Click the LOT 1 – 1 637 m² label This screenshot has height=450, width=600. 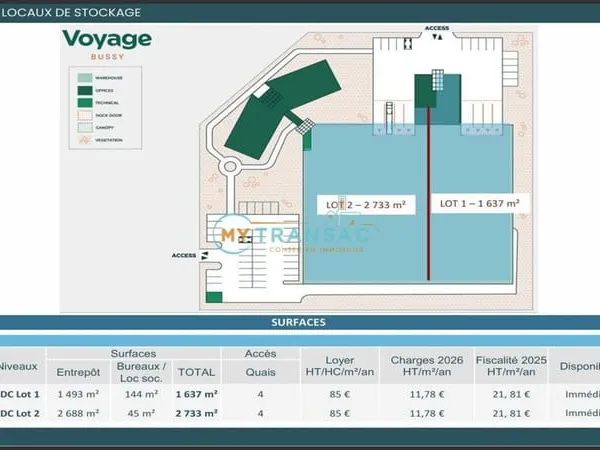click(x=480, y=204)
